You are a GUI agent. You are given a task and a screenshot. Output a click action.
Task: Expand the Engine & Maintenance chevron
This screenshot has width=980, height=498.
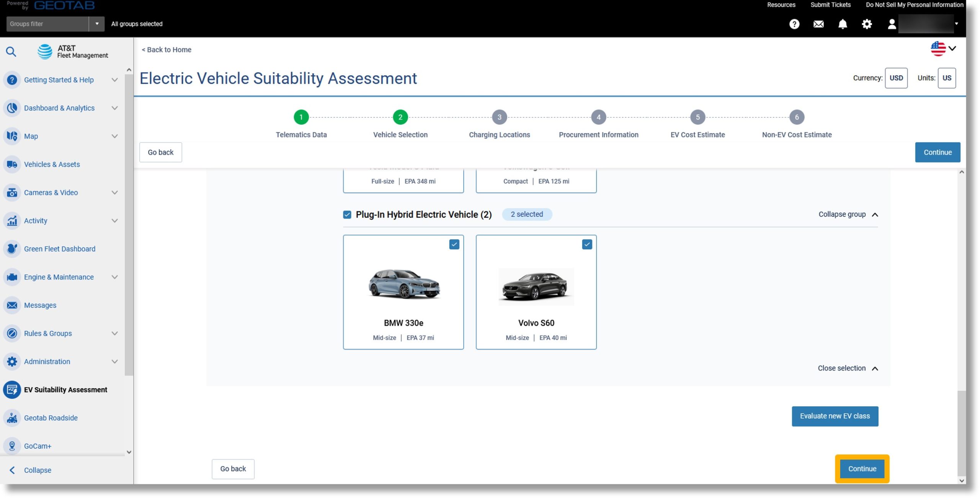[114, 277]
